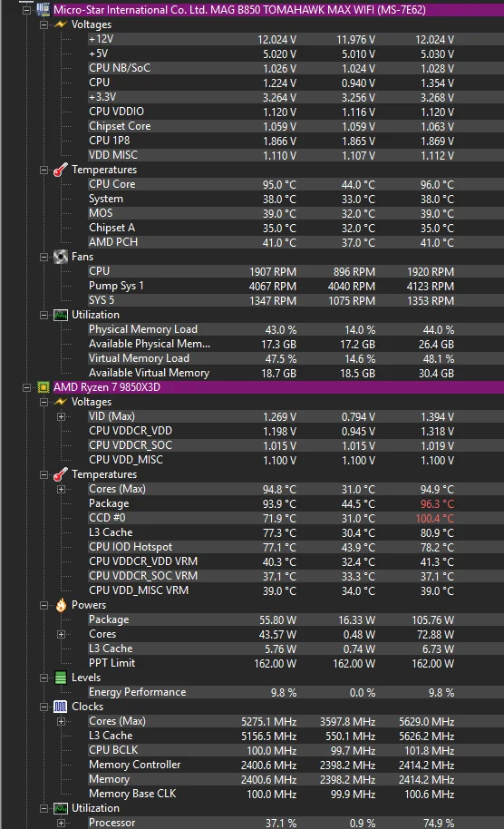The width and height of the screenshot is (504, 829).
Task: Select the Chipset Core row
Action: pyautogui.click(x=296, y=126)
